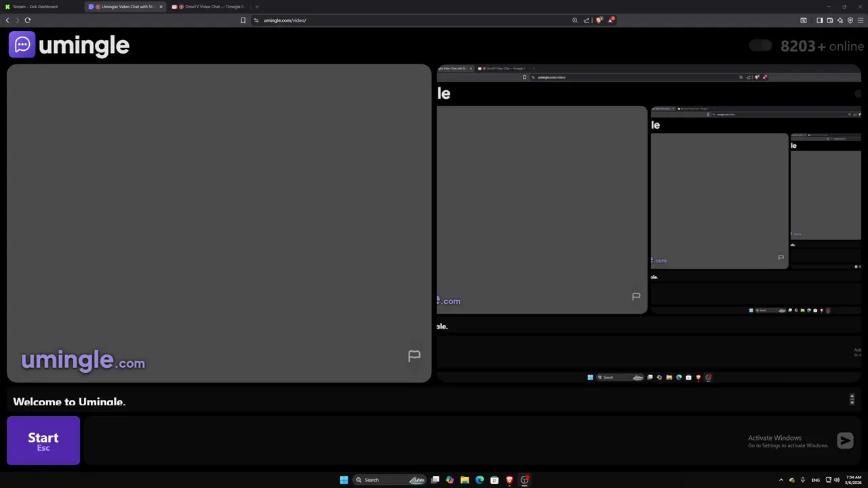Click the 8203+ online counter text
868x488 pixels.
coord(822,46)
